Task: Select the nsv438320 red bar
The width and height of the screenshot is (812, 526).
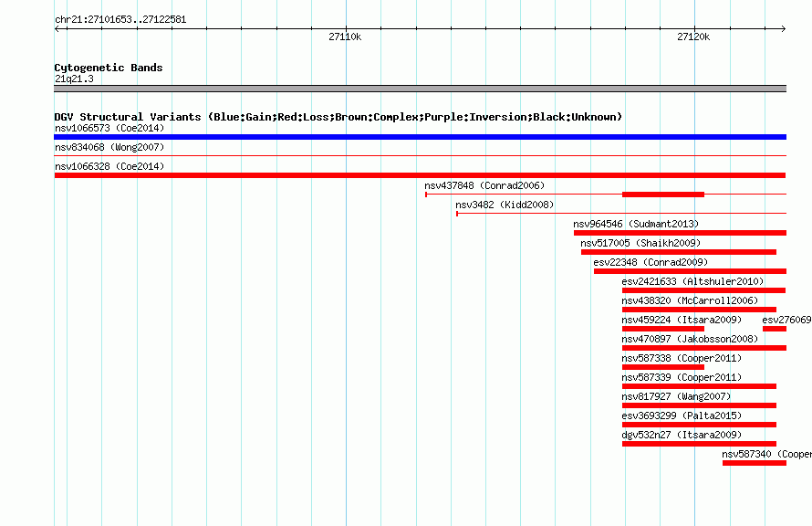Action: pos(699,310)
